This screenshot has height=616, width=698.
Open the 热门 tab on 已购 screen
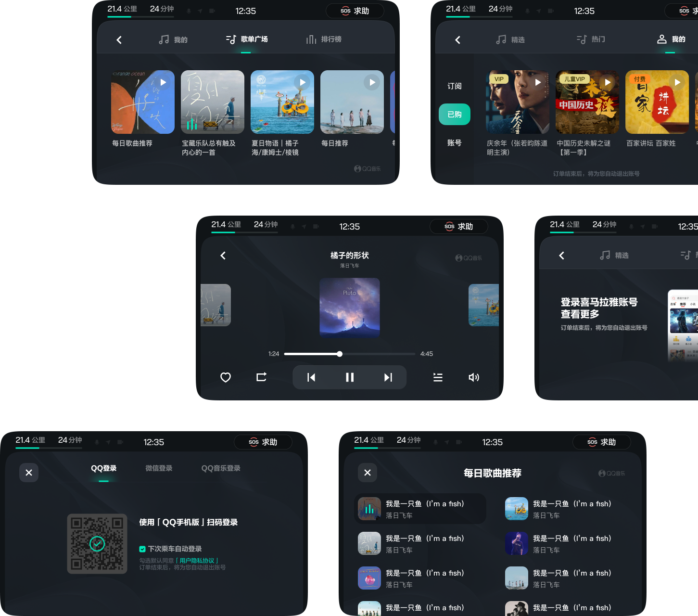(591, 39)
